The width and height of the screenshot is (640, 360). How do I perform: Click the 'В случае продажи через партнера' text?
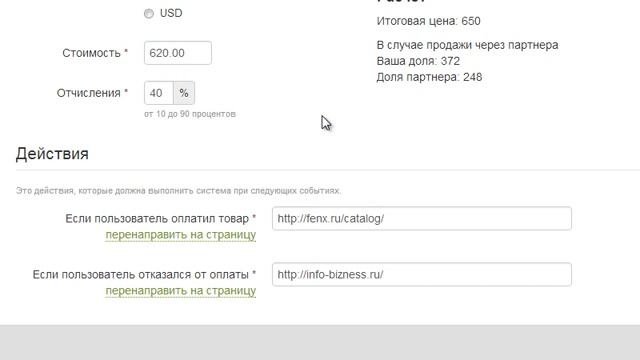tap(467, 45)
